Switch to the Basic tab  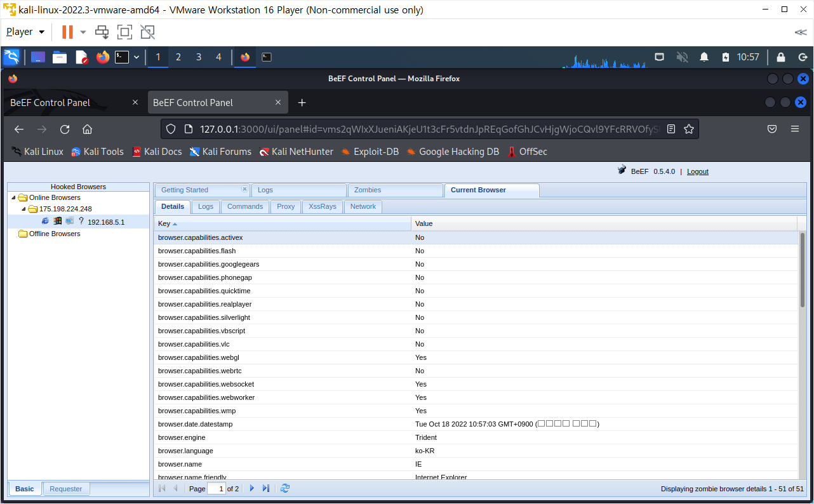(25, 489)
